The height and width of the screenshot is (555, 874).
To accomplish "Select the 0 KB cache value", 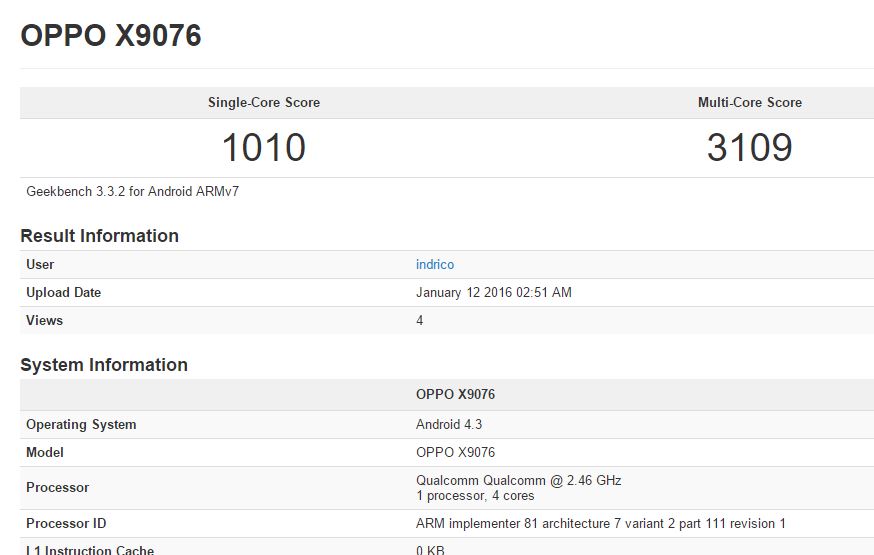I will tap(430, 550).
